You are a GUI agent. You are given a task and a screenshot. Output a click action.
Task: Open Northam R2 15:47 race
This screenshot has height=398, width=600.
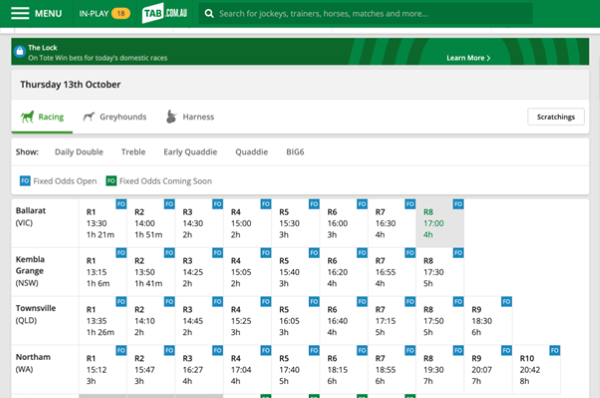[x=151, y=370]
